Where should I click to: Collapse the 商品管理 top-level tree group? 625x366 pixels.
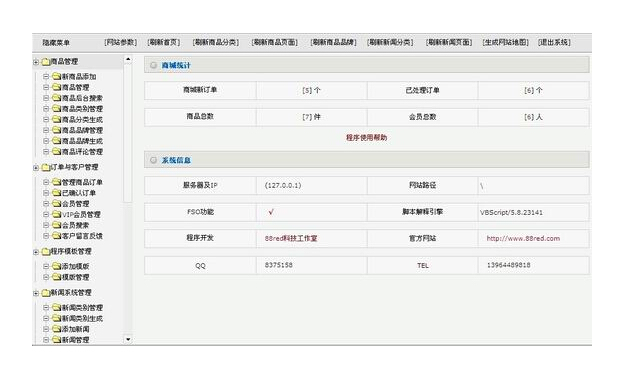pyautogui.click(x=36, y=62)
